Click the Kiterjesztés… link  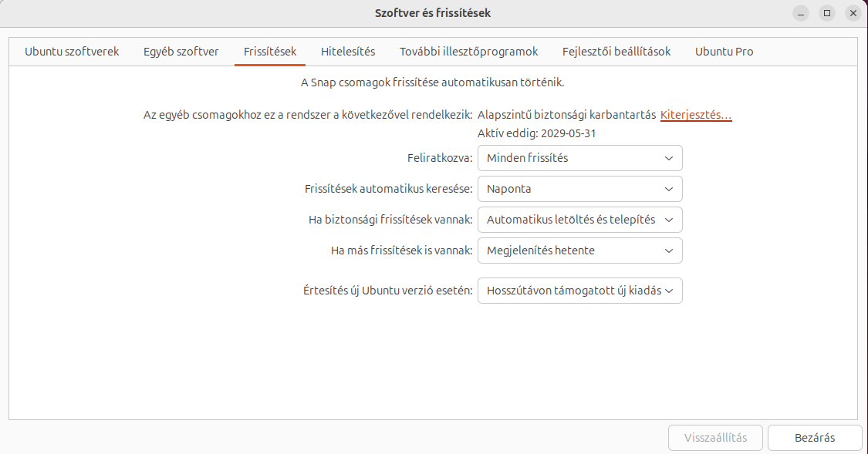coord(696,115)
